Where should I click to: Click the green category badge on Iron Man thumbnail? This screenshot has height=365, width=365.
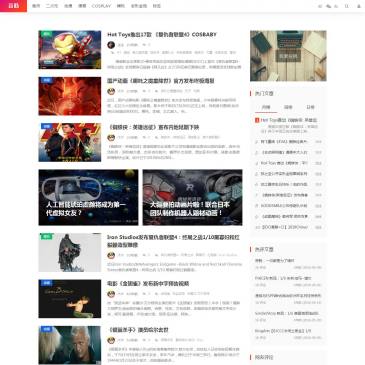[x=47, y=34]
